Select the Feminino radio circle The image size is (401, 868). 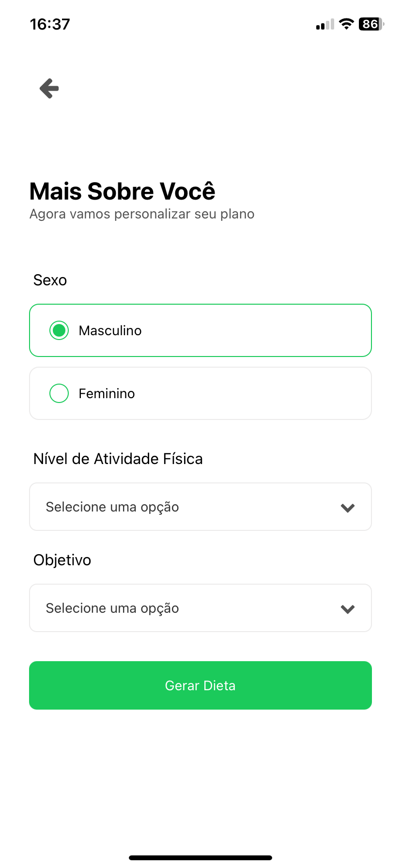point(59,393)
